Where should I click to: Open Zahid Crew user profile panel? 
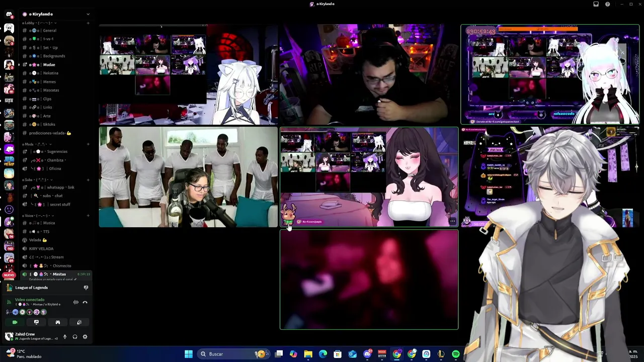click(31, 336)
